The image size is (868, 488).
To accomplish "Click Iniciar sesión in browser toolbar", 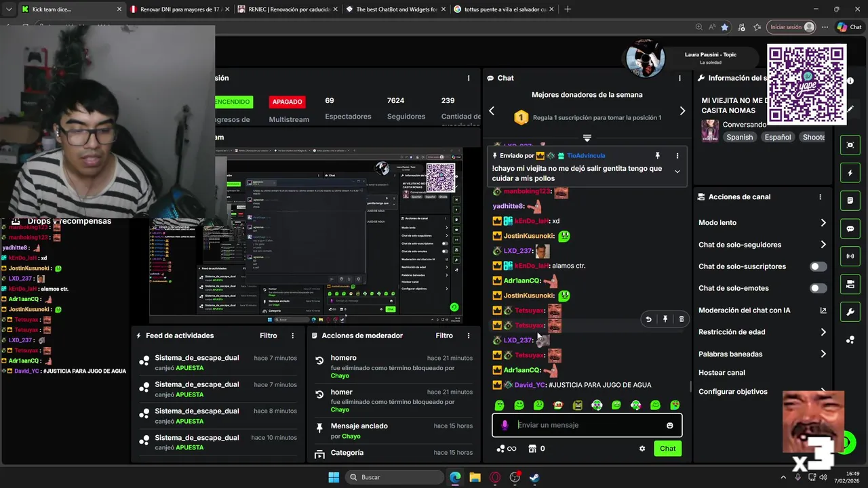I will [791, 27].
